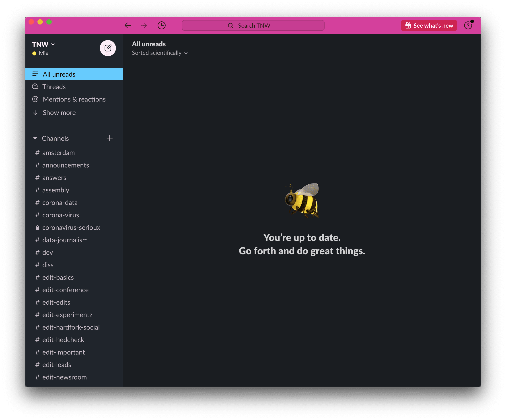This screenshot has height=420, width=506.
Task: Click the Threads sidebar icon
Action: click(35, 87)
